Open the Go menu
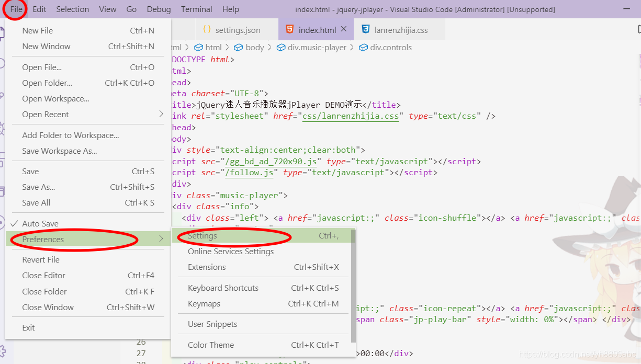Viewport: 641px width, 364px height. click(x=131, y=9)
